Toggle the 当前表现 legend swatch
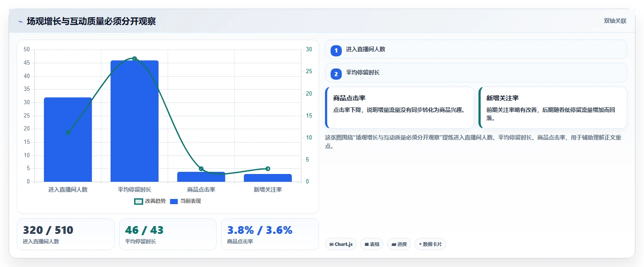This screenshot has width=644, height=267. (174, 201)
